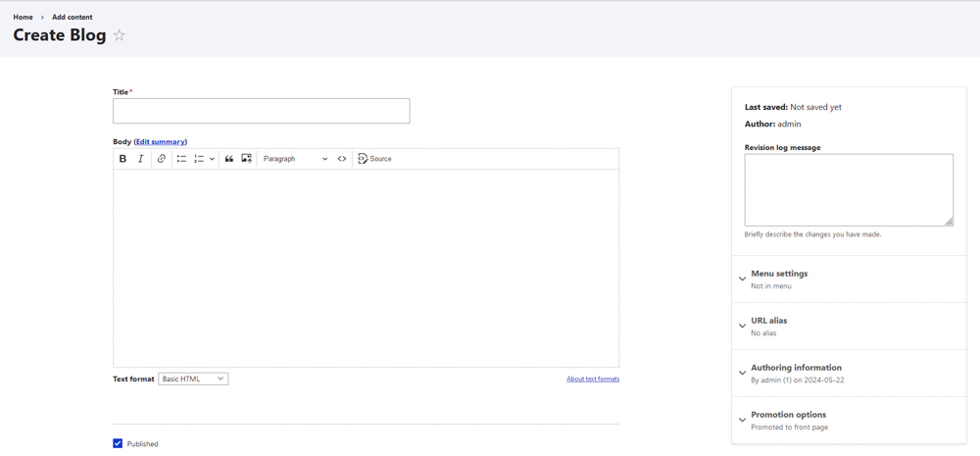Expand Authoring information section
The width and height of the screenshot is (980, 456).
[x=849, y=373]
